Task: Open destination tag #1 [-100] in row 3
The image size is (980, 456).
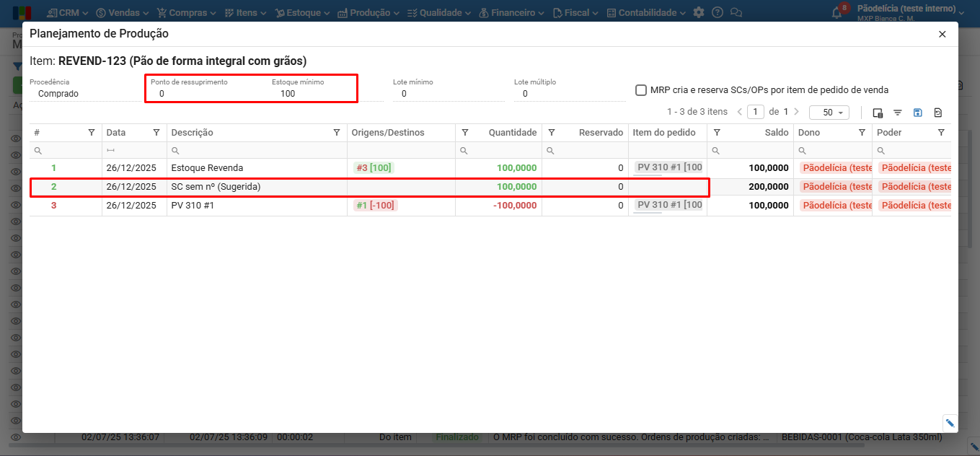Action: [x=376, y=205]
